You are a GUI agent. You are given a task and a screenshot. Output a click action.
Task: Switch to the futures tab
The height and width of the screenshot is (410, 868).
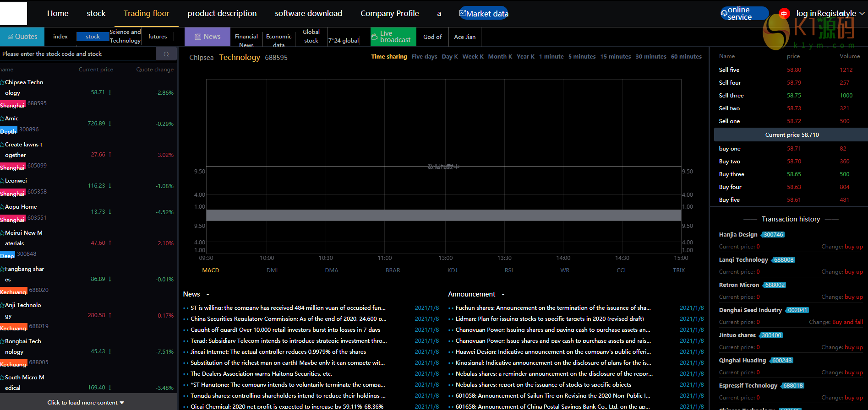point(158,37)
